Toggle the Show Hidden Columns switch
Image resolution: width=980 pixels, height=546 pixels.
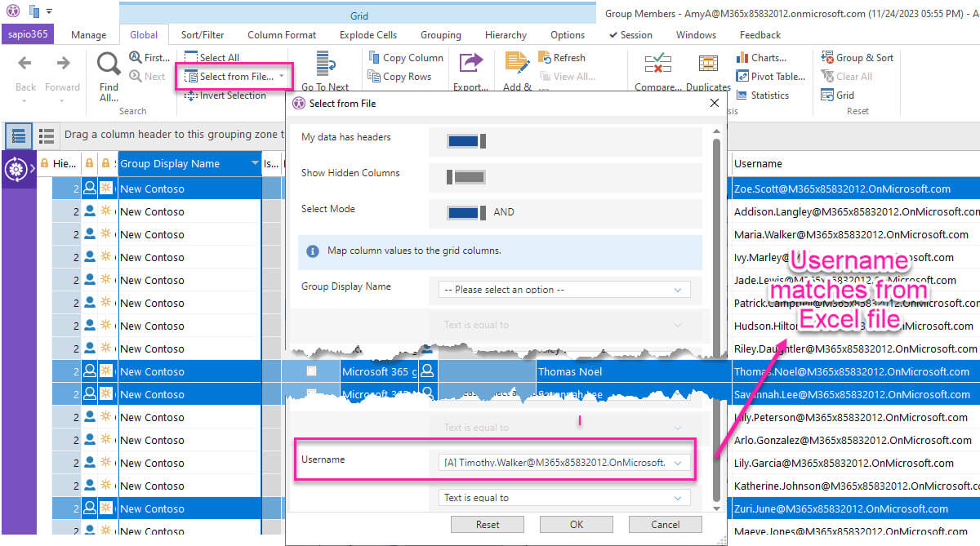tap(467, 176)
